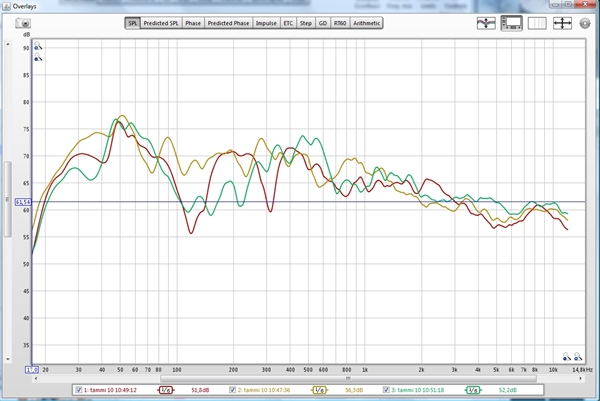Click the horizontal scrollbar left arrow
The width and height of the screenshot is (600, 401).
click(x=36, y=378)
